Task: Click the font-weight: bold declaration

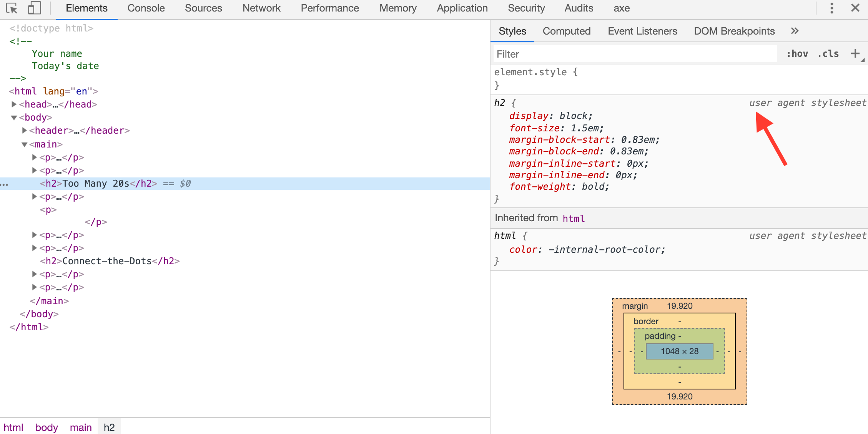Action: [x=559, y=187]
